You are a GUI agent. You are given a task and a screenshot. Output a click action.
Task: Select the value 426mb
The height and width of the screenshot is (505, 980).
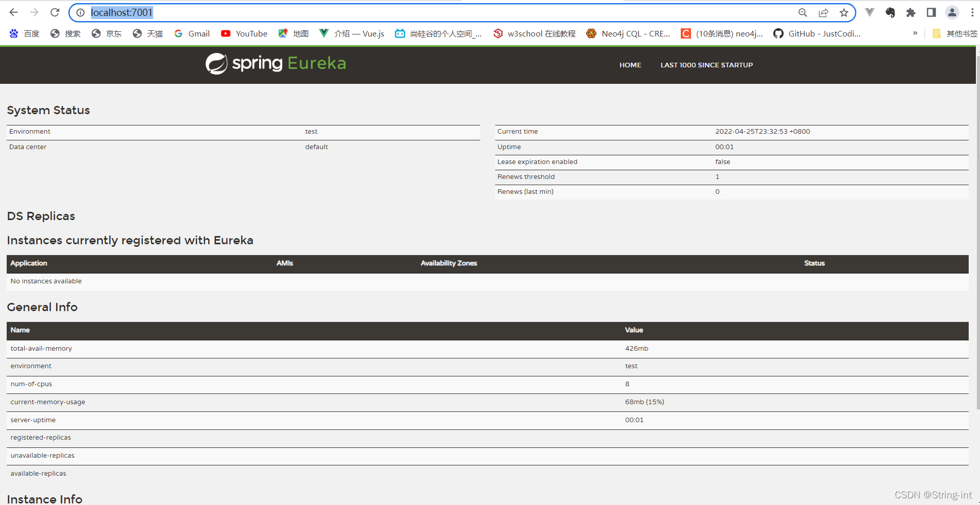tap(637, 349)
